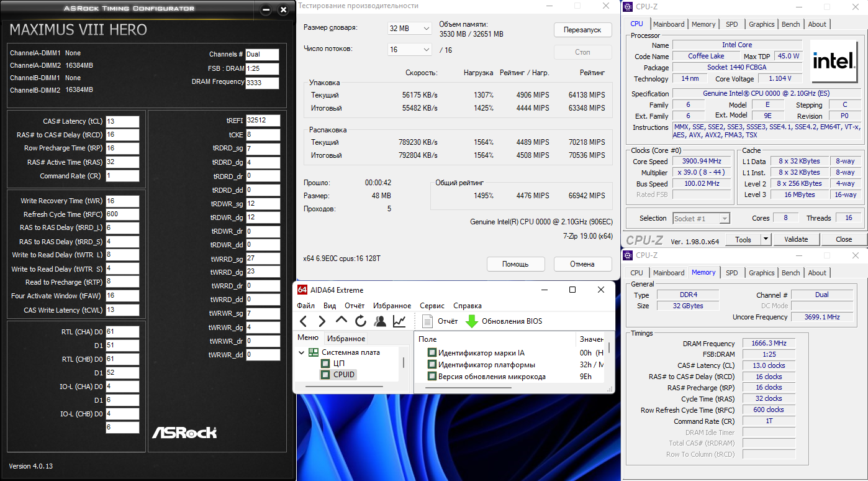
Task: Open the CPU-Z Tools dropdown arrow
Action: (x=766, y=239)
